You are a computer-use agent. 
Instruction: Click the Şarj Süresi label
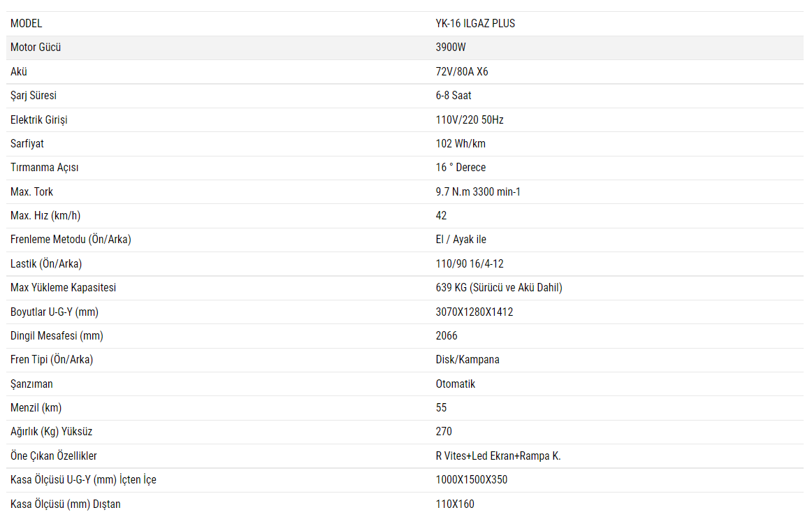pos(34,96)
